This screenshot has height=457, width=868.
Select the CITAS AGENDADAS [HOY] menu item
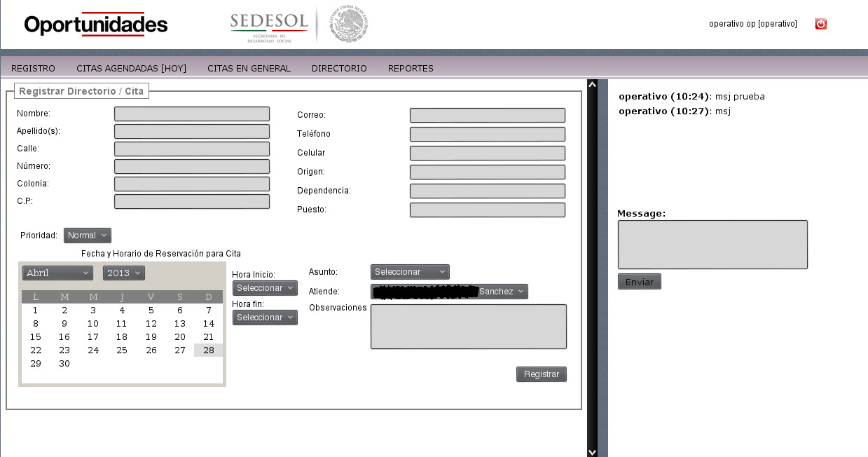[x=131, y=68]
